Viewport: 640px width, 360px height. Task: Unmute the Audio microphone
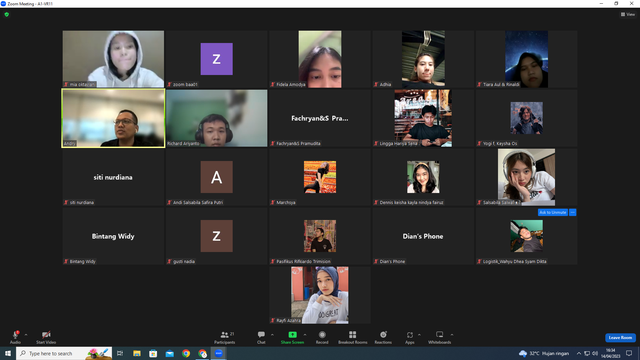15,337
